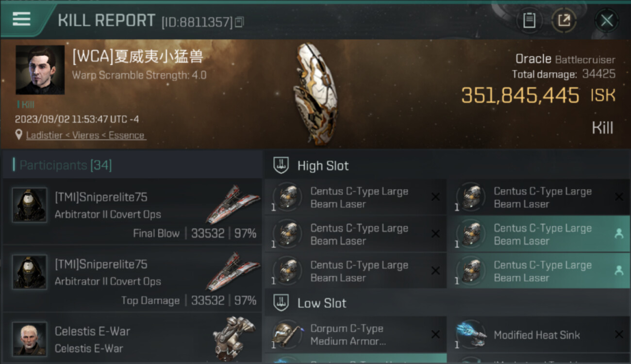Click the share export icon
Viewport: 631px width, 364px height.
click(564, 20)
